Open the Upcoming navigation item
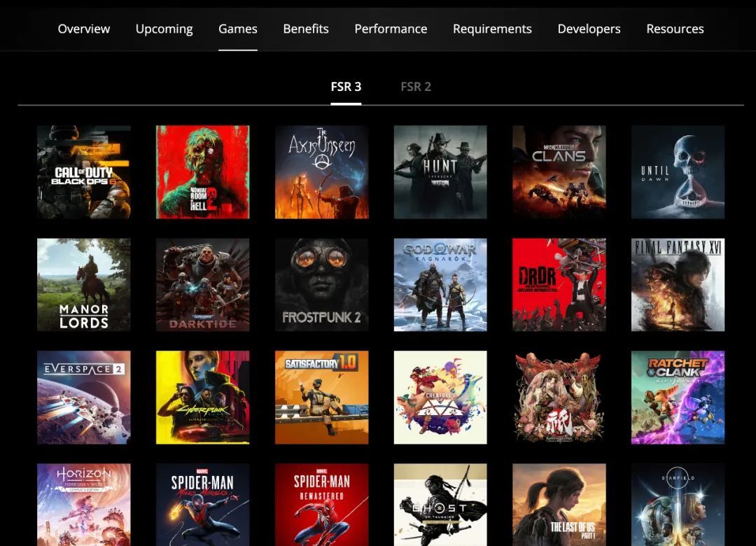The height and width of the screenshot is (546, 756). [164, 29]
